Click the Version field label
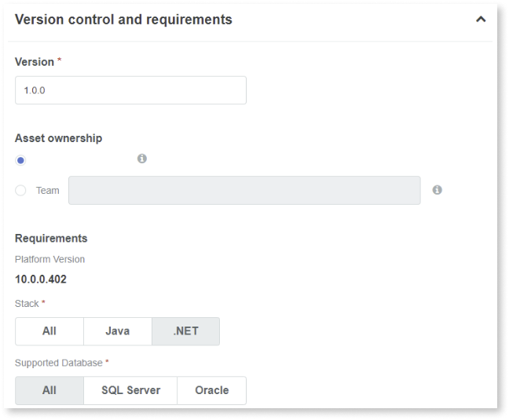This screenshot has height=420, width=509. (x=35, y=62)
